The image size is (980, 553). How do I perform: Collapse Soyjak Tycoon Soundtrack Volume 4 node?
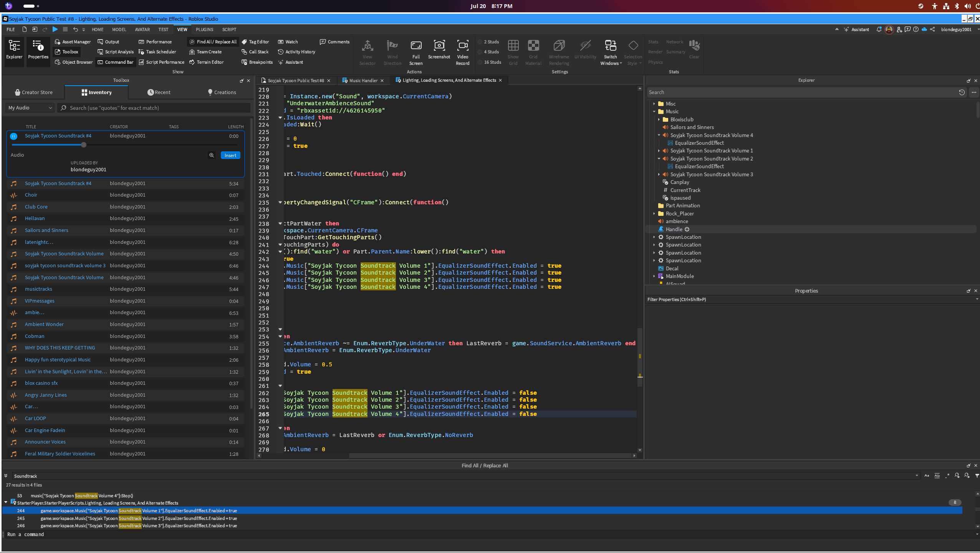pyautogui.click(x=659, y=135)
